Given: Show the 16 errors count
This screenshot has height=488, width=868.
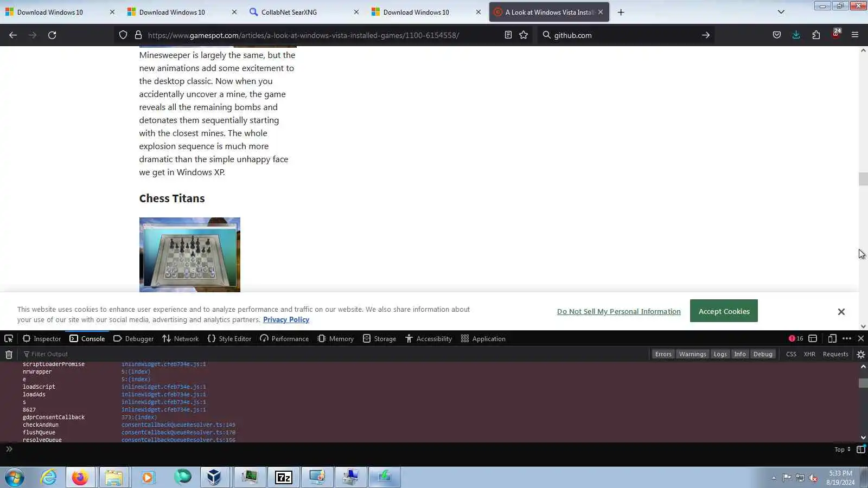Looking at the screenshot, I should [x=796, y=338].
